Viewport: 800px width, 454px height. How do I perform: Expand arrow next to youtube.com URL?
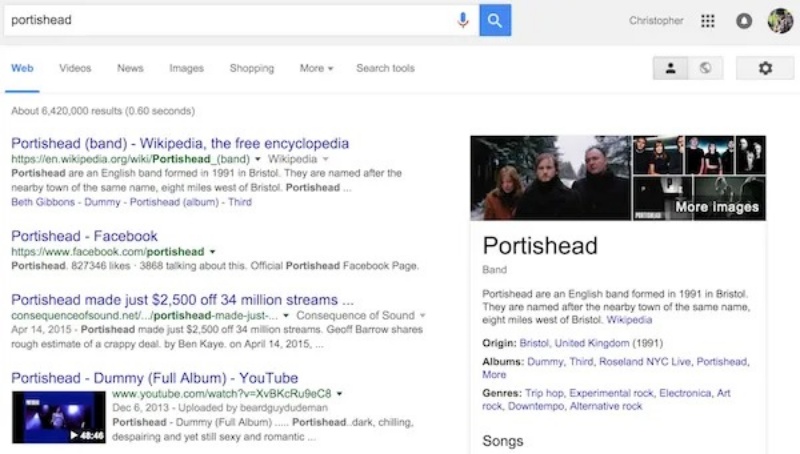pyautogui.click(x=339, y=394)
